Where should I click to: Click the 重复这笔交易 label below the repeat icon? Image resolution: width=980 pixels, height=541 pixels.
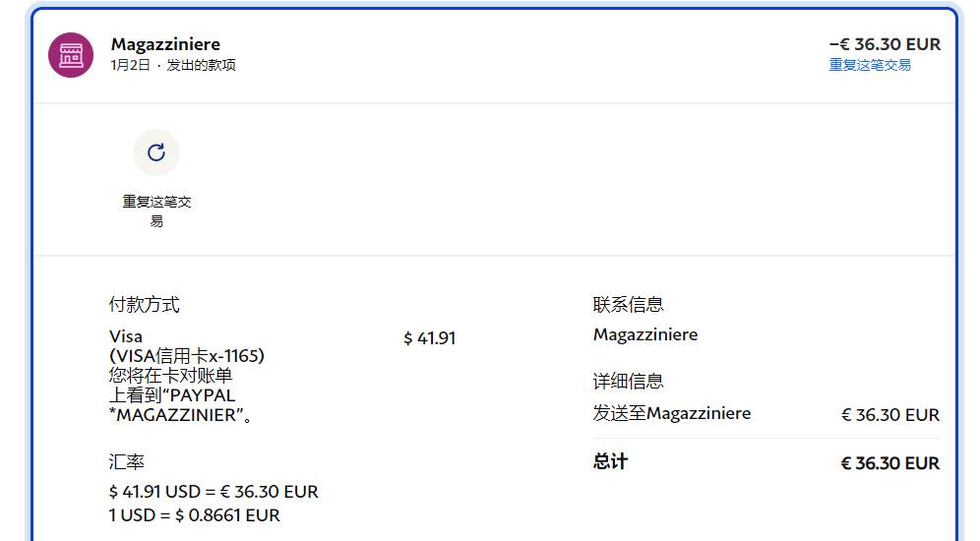(x=156, y=210)
